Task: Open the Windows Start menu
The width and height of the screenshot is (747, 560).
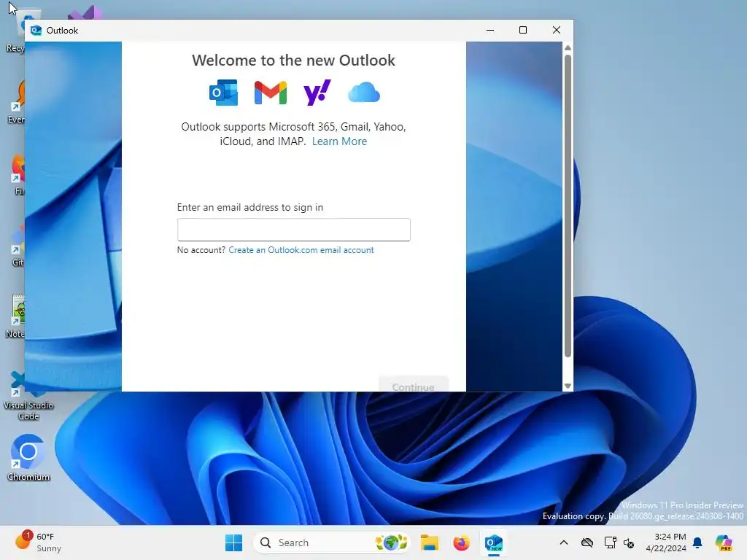Action: [x=233, y=542]
